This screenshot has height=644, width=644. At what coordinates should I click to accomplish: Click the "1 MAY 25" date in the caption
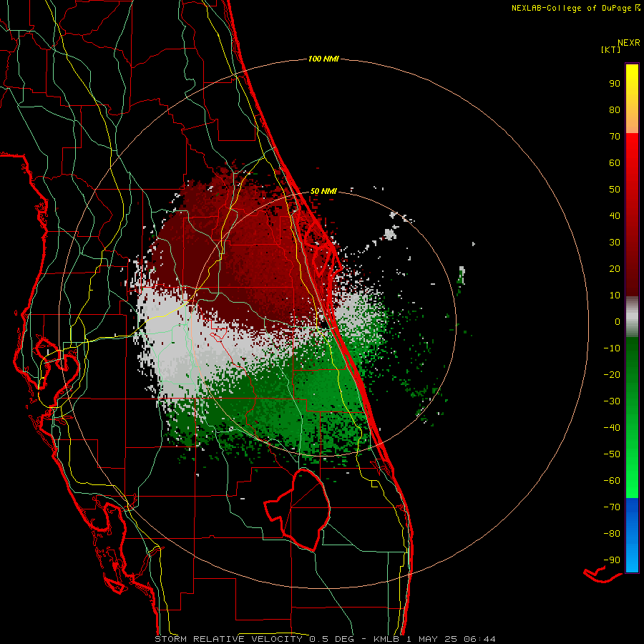coord(432,639)
